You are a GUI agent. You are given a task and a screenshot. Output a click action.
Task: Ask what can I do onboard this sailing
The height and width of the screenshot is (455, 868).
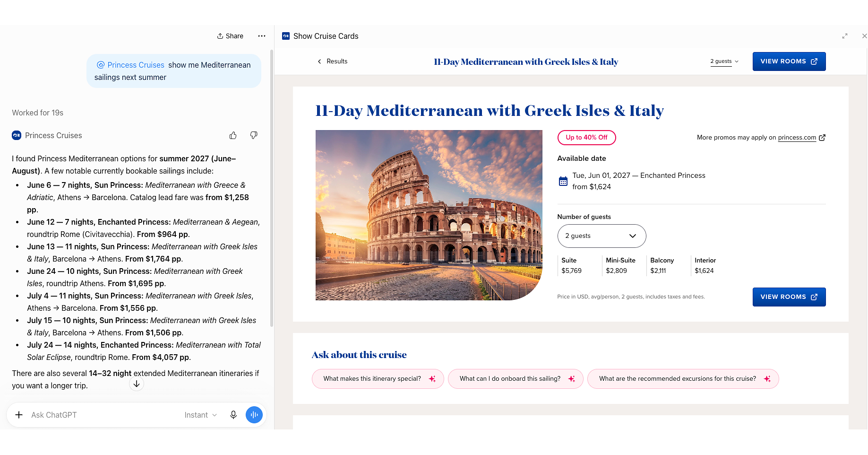[x=516, y=379]
